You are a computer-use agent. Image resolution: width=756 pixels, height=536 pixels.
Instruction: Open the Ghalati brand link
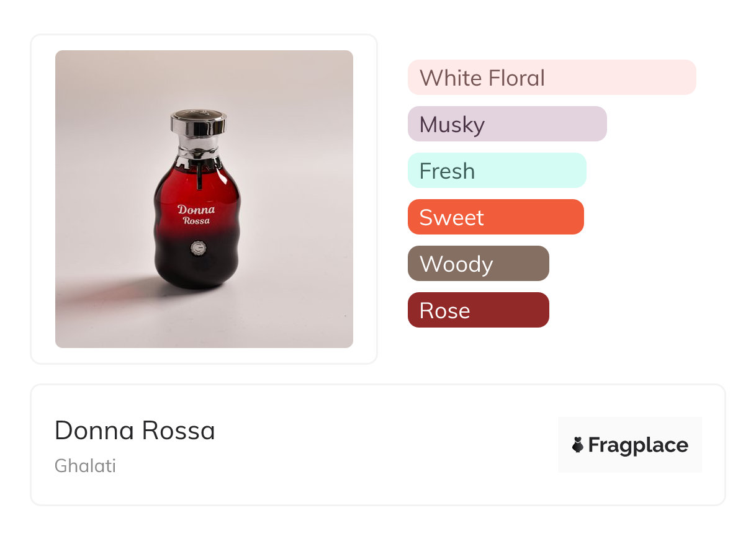[85, 466]
